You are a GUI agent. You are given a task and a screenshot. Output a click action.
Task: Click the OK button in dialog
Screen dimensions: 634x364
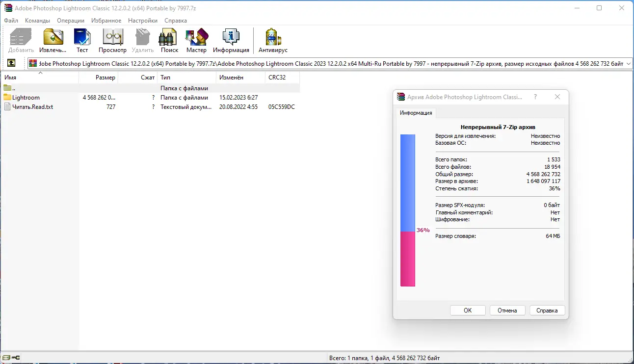click(468, 311)
